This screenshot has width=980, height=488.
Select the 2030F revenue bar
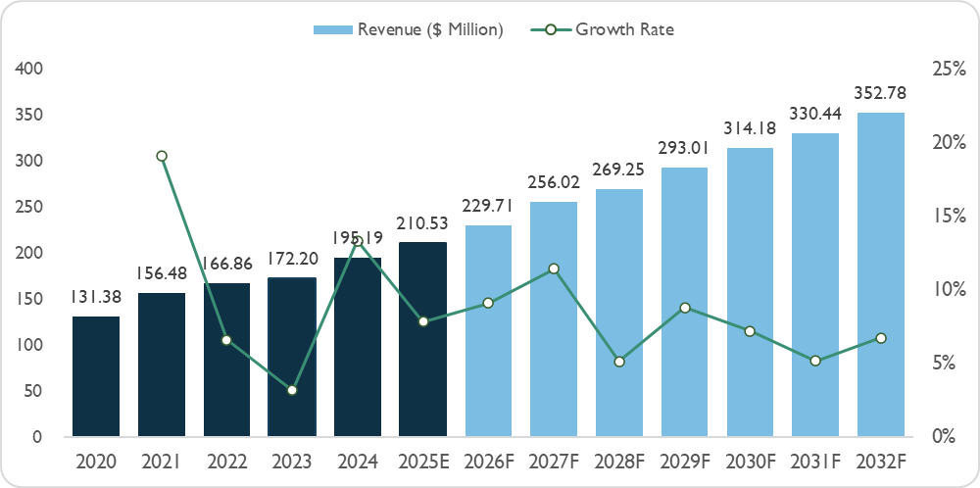[x=750, y=292]
